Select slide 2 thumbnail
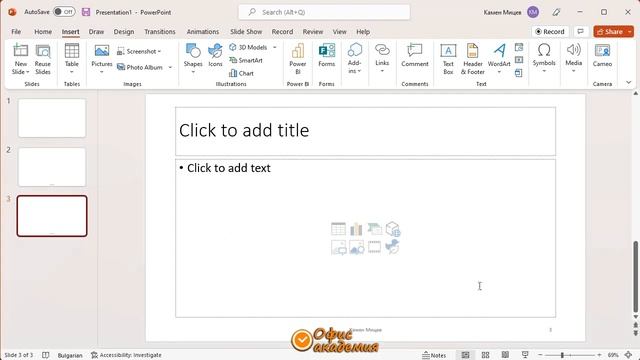 [52, 167]
